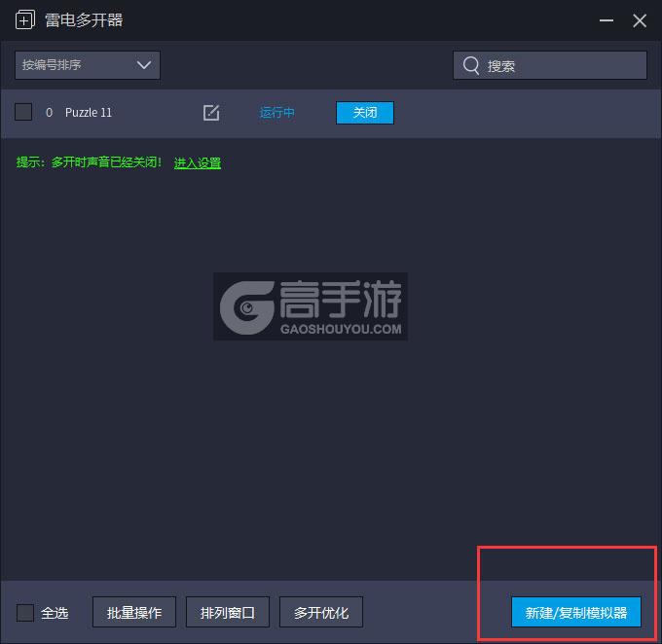
Task: Select the Puzzle 11 emulator name
Action: point(89,113)
